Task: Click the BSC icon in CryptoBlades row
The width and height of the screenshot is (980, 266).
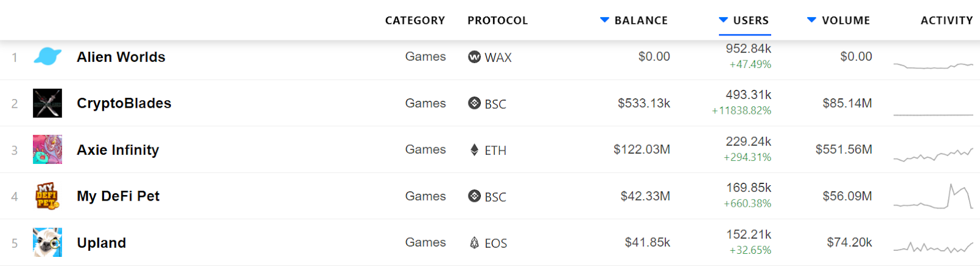Action: (474, 103)
